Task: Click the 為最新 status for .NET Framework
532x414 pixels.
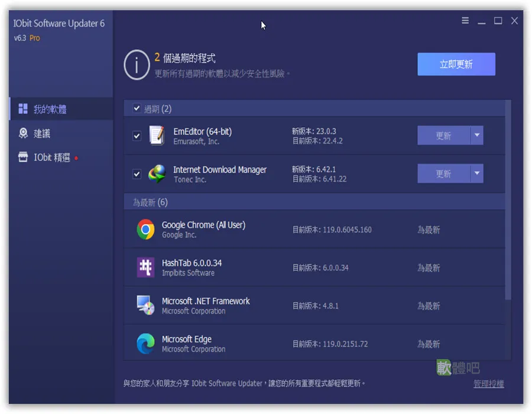Action: [429, 306]
